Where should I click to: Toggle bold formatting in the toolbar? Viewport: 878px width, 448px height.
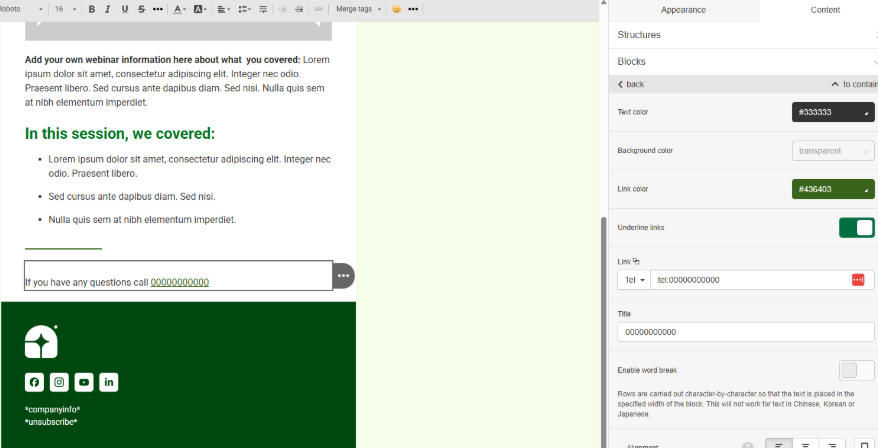(92, 9)
